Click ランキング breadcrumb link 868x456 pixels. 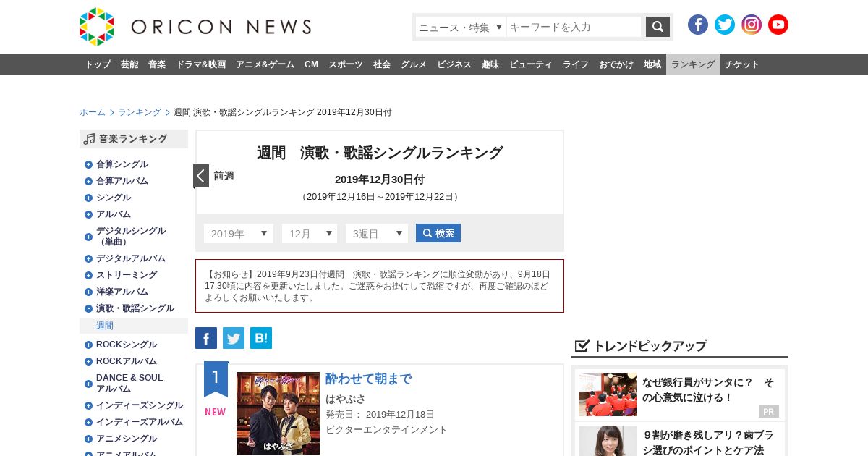click(140, 112)
